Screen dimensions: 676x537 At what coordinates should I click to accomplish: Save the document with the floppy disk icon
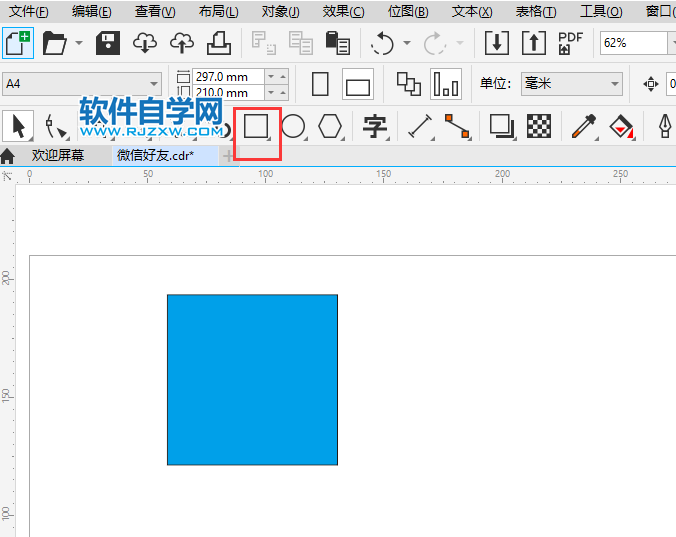tap(108, 43)
